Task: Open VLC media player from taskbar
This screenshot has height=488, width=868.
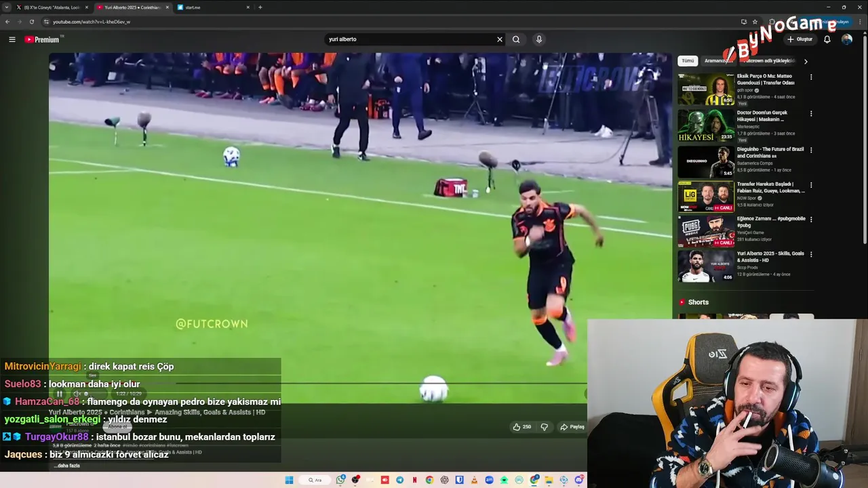Action: [x=474, y=480]
